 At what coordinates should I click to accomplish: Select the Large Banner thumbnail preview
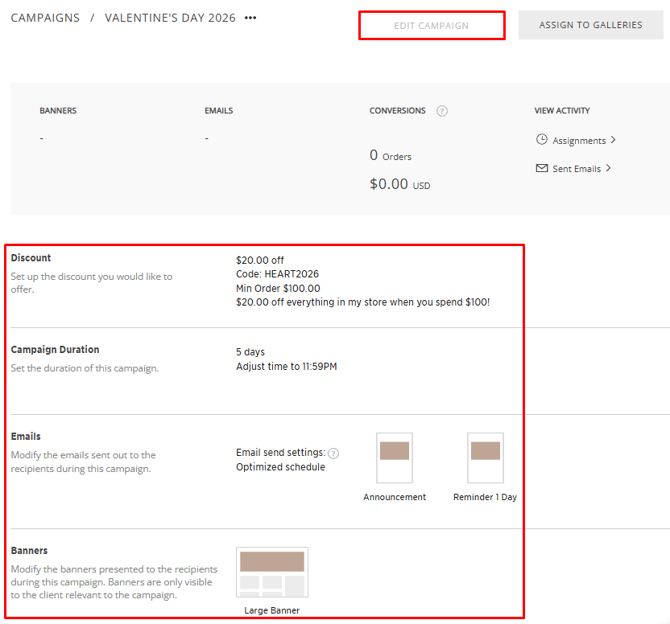tap(272, 572)
